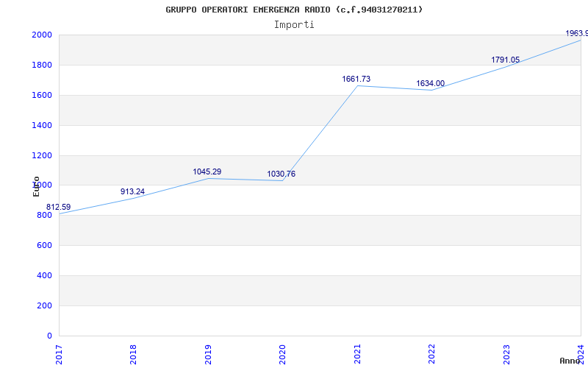Click the y-axis value 600
The height and width of the screenshot is (368, 588).
click(x=46, y=246)
